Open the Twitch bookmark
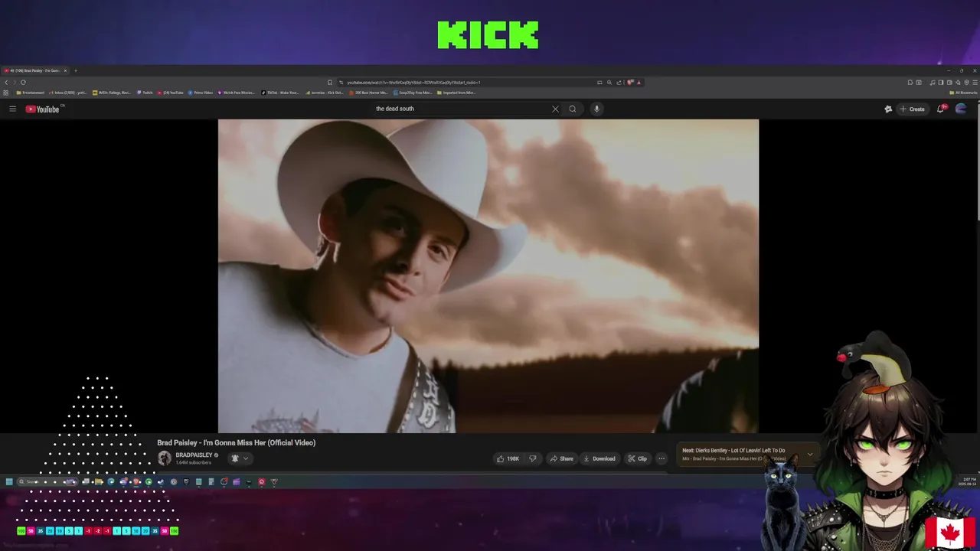980x551 pixels. (x=145, y=93)
